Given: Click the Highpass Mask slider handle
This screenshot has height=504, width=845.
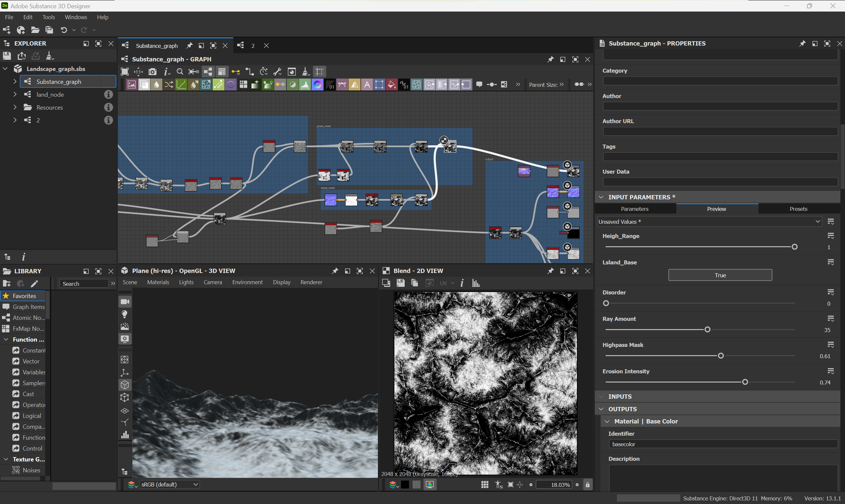Looking at the screenshot, I should tap(721, 355).
